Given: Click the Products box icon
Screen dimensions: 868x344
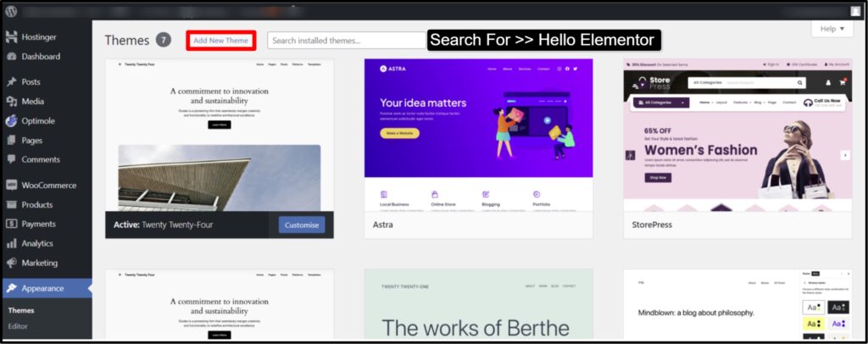Looking at the screenshot, I should pos(11,205).
